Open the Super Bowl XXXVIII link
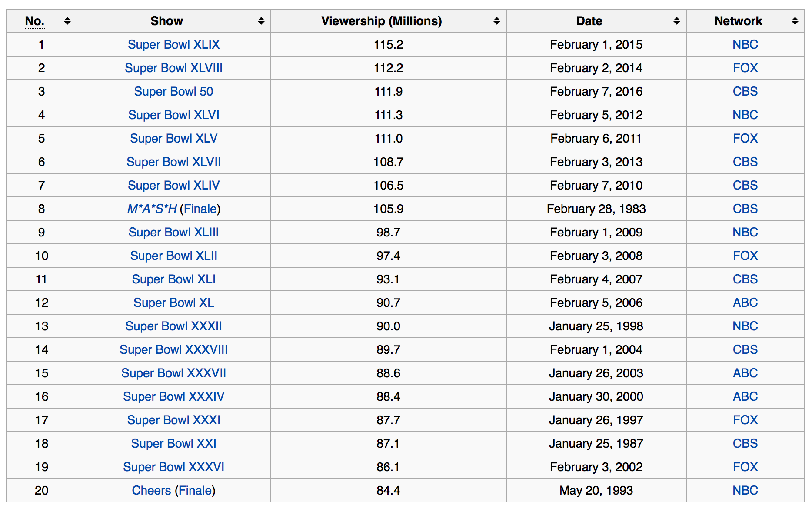 coord(173,349)
